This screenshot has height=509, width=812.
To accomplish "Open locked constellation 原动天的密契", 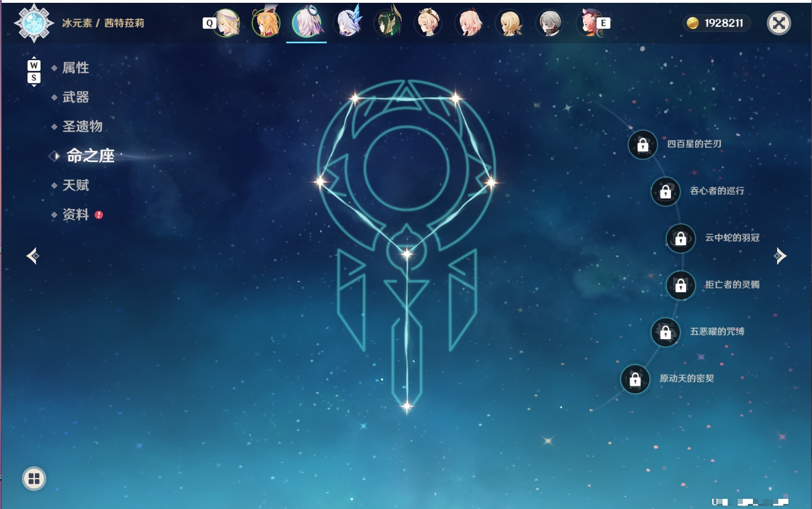I will tap(635, 379).
